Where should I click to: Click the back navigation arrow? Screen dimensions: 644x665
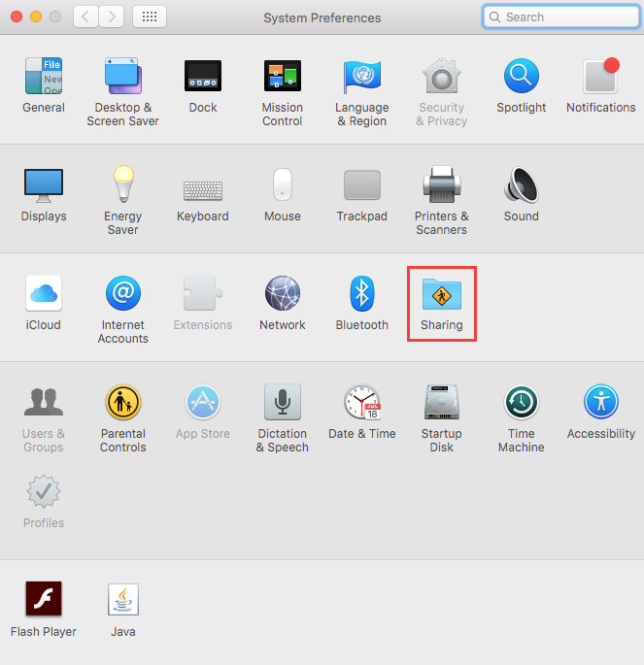85,17
